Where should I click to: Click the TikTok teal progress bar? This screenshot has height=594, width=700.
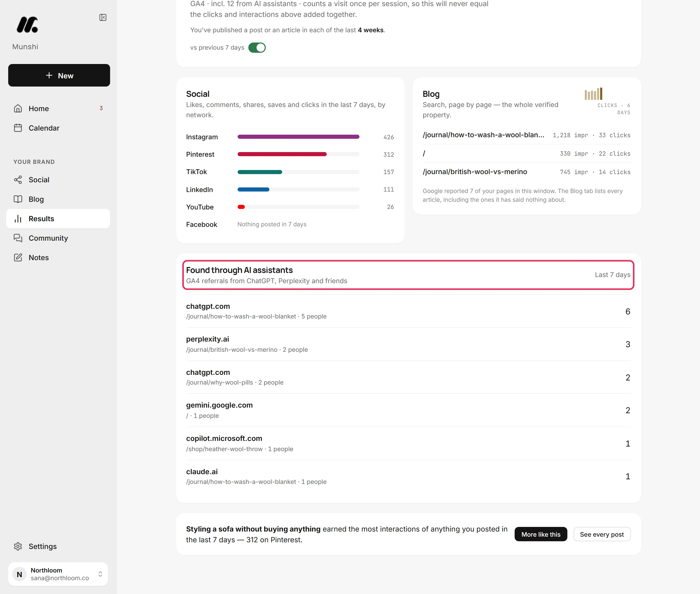tap(260, 172)
